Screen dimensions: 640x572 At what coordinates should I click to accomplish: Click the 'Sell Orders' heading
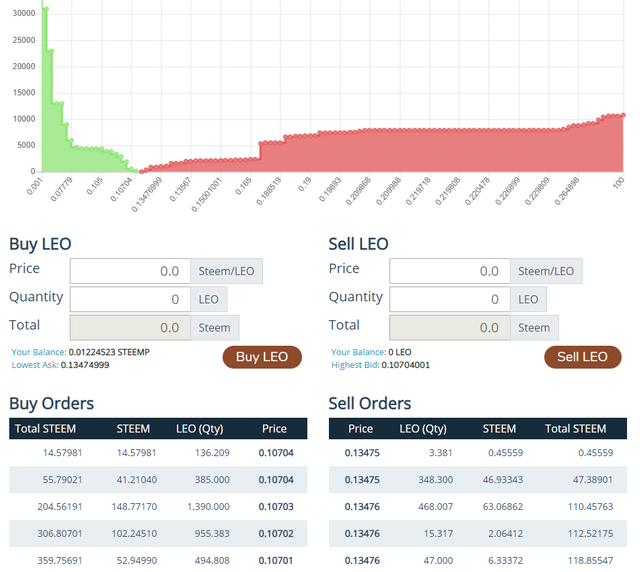[370, 403]
